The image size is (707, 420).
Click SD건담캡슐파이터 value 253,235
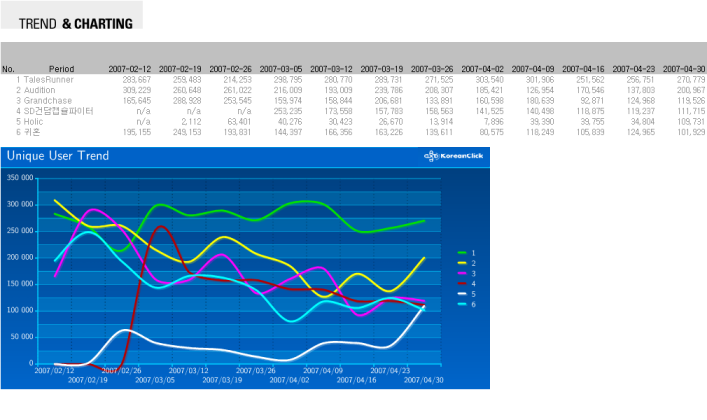(x=288, y=111)
